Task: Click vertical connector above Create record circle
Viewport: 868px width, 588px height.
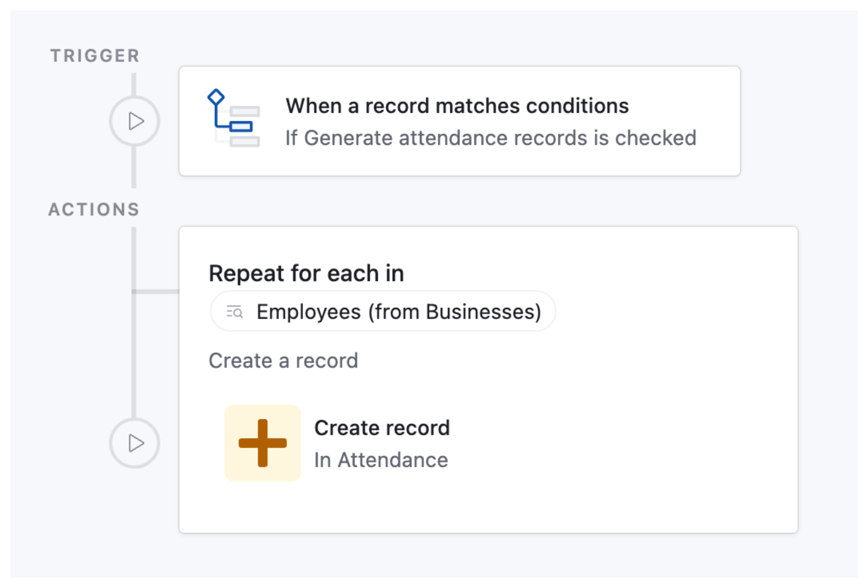Action: pos(134,355)
